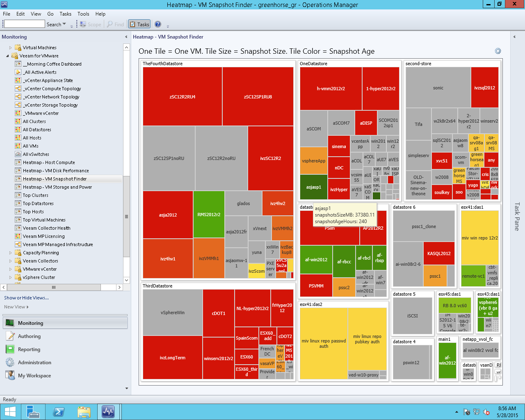Open the Search dropdown arrow
Screen dimensions: 525x420
(x=64, y=24)
